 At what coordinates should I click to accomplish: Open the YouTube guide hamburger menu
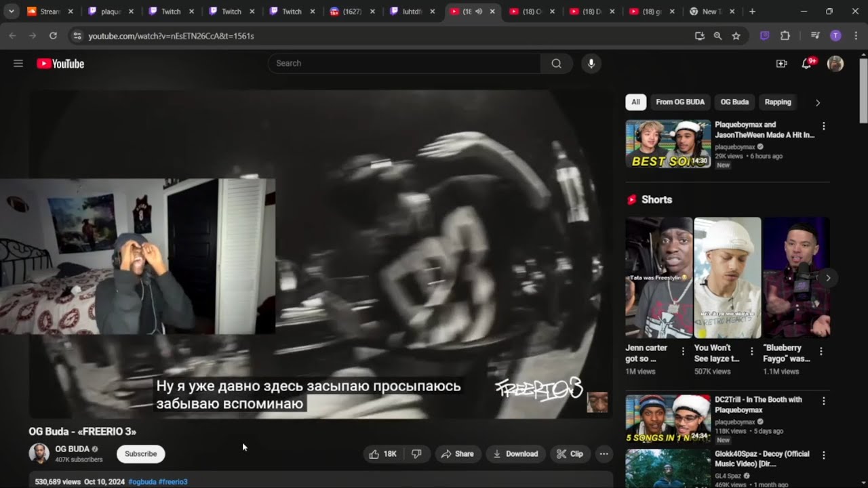pos(18,64)
